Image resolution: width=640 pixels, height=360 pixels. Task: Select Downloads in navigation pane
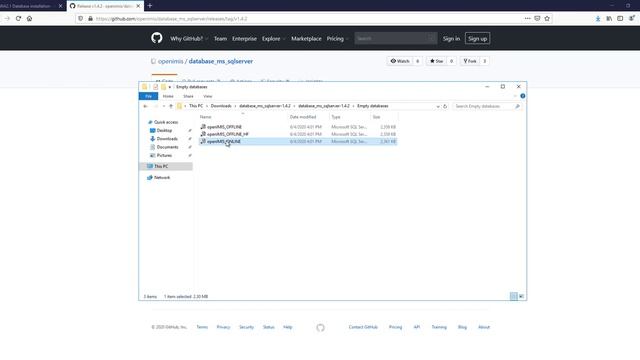point(167,139)
